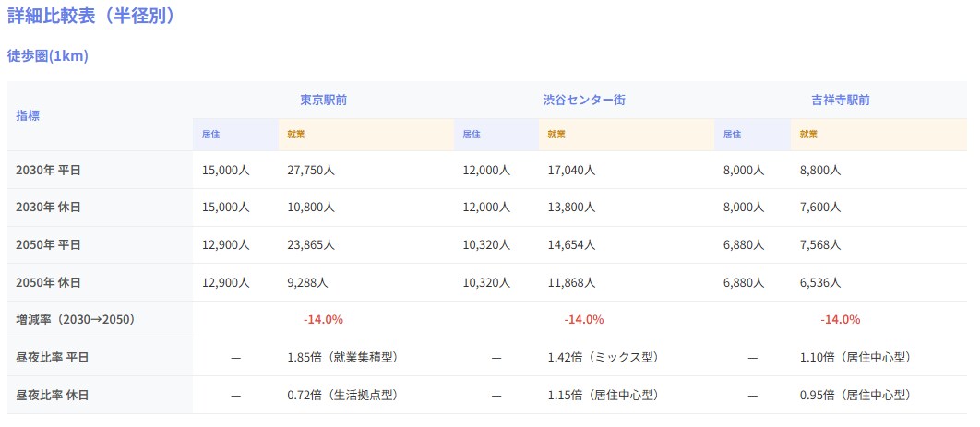Select the 徒歩圏(1km) subheading
Viewport: 980px width, 427px height.
click(x=48, y=55)
